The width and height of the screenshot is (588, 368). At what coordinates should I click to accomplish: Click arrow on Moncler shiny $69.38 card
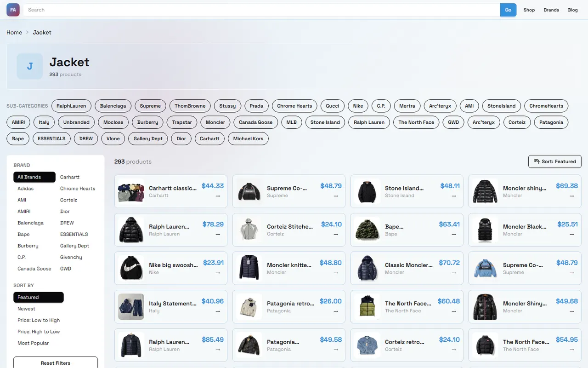click(x=572, y=196)
